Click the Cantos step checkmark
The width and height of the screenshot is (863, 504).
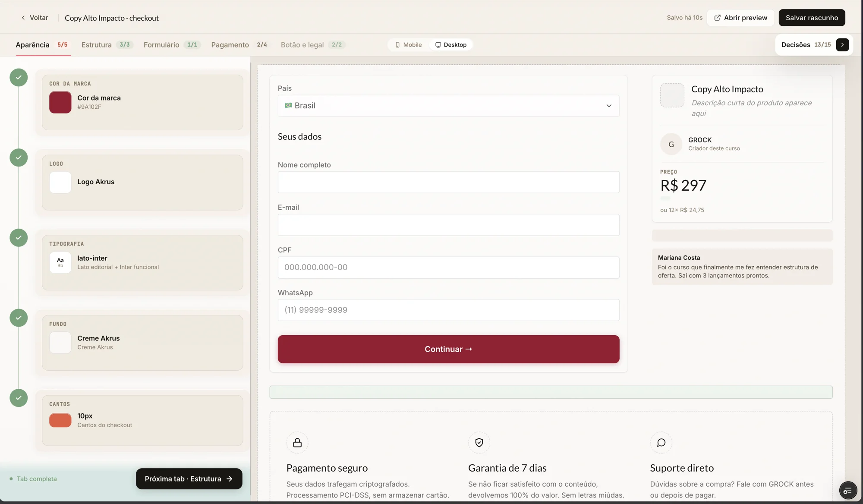click(19, 398)
